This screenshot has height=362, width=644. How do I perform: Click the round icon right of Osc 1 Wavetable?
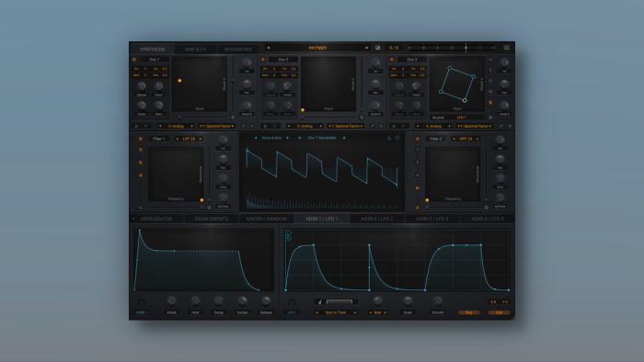pyautogui.click(x=397, y=138)
